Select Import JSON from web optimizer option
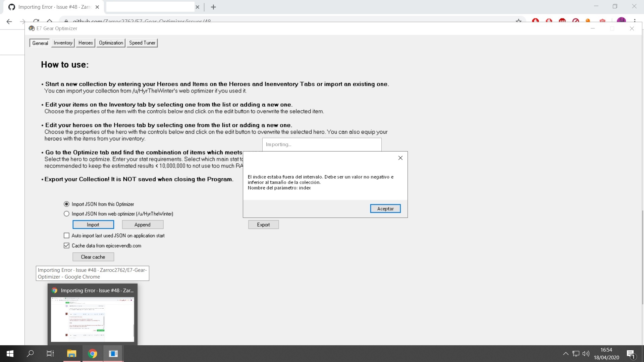Screen dimensions: 644x362 (66, 214)
